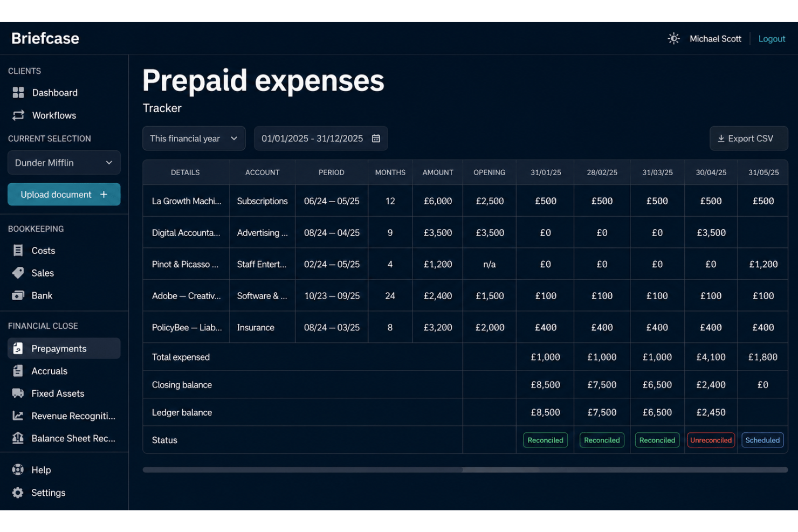Click the Dashboard grid icon

(x=18, y=93)
